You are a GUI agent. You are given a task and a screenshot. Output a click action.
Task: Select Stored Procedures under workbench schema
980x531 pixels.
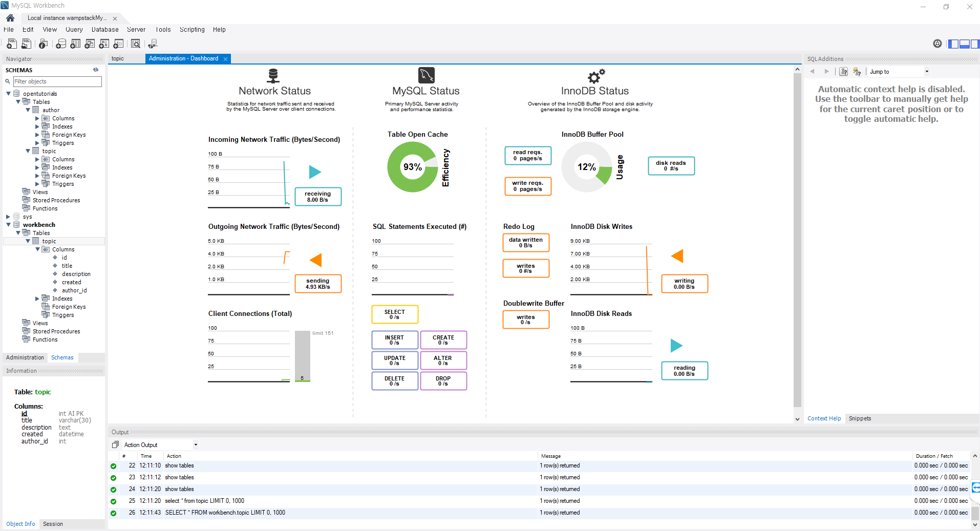56,331
